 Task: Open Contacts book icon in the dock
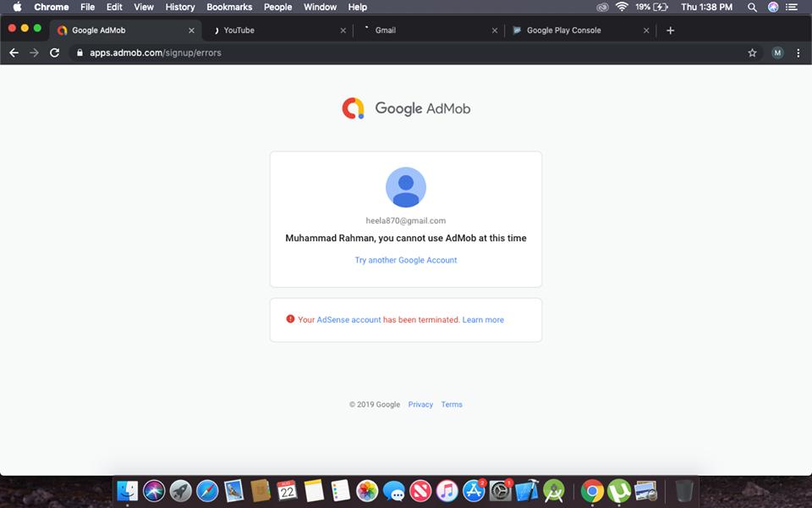[261, 490]
